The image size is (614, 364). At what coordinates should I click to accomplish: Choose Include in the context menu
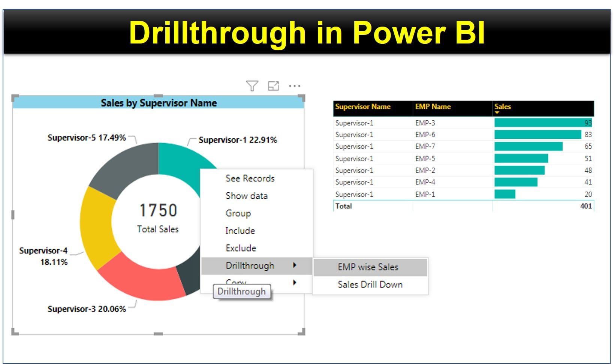[240, 231]
